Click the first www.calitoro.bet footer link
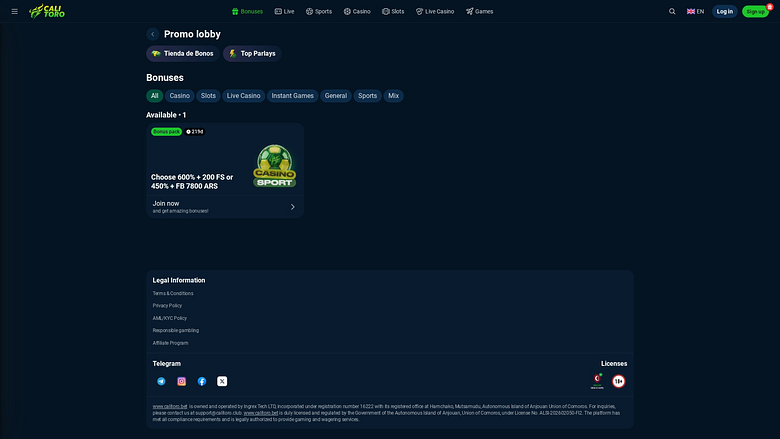Image resolution: width=780 pixels, height=439 pixels. [x=170, y=407]
